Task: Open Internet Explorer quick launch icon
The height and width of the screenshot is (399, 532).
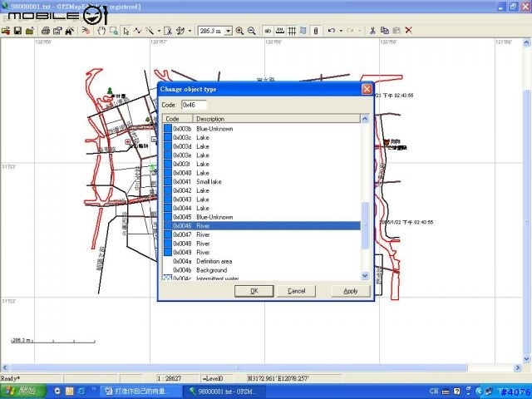Action: (x=81, y=392)
